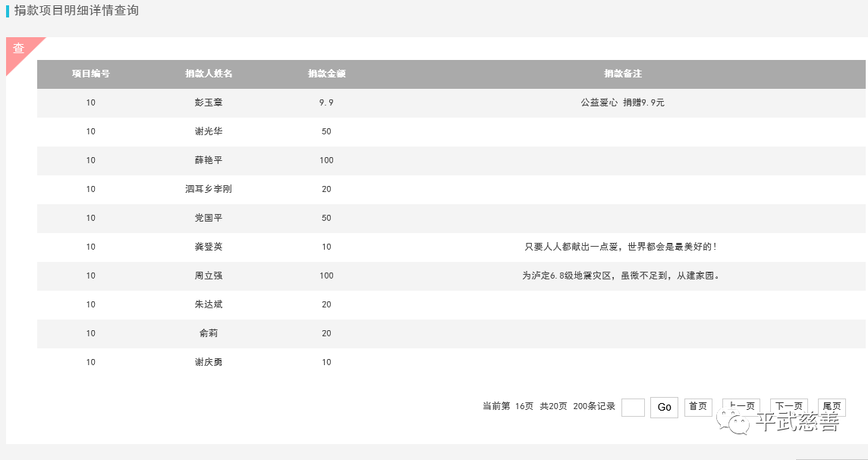868x460 pixels.
Task: Go to first page with 首页
Action: (x=698, y=407)
